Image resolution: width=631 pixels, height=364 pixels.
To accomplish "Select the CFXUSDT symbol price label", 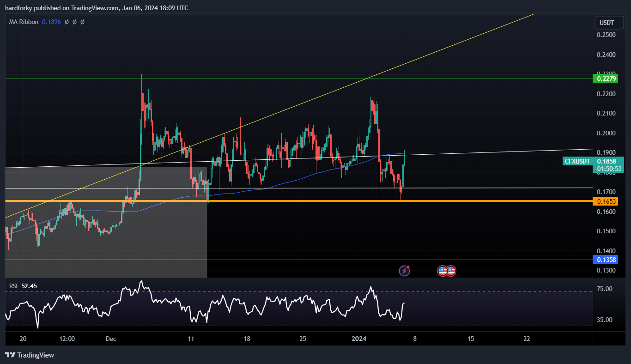I will 577,161.
